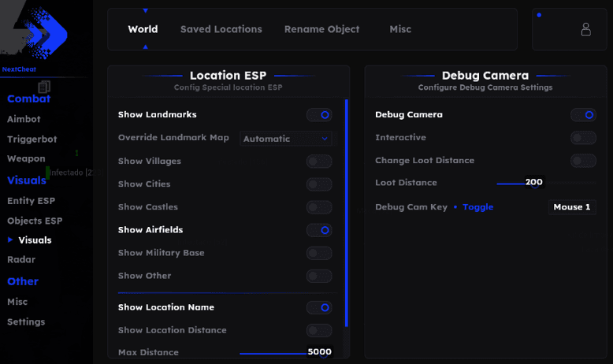The image size is (613, 364).
Task: Open Aimbot in the sidebar
Action: pos(24,119)
